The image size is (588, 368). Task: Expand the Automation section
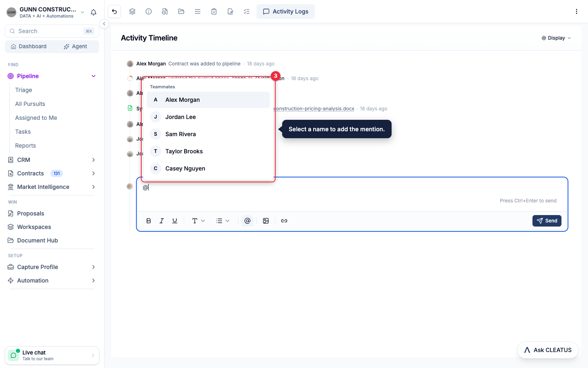point(94,280)
